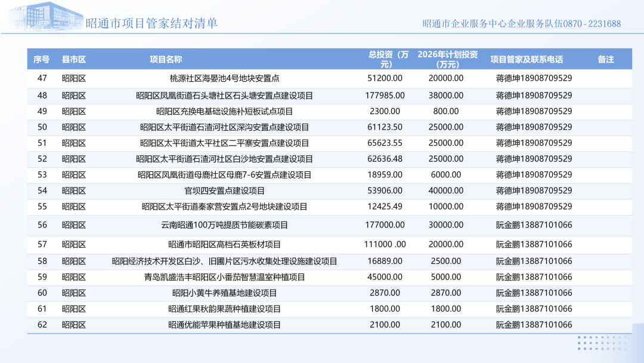Viewport: 644px width, 363px height.
Task: Click total investment 62636.48
Action: point(385,159)
